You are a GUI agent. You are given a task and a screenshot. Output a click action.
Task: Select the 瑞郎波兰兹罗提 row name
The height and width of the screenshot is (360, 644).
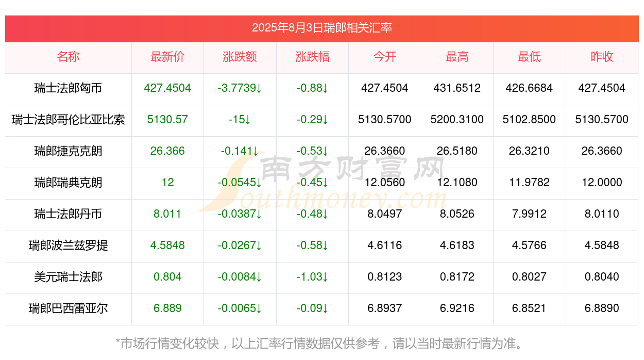[x=69, y=246]
